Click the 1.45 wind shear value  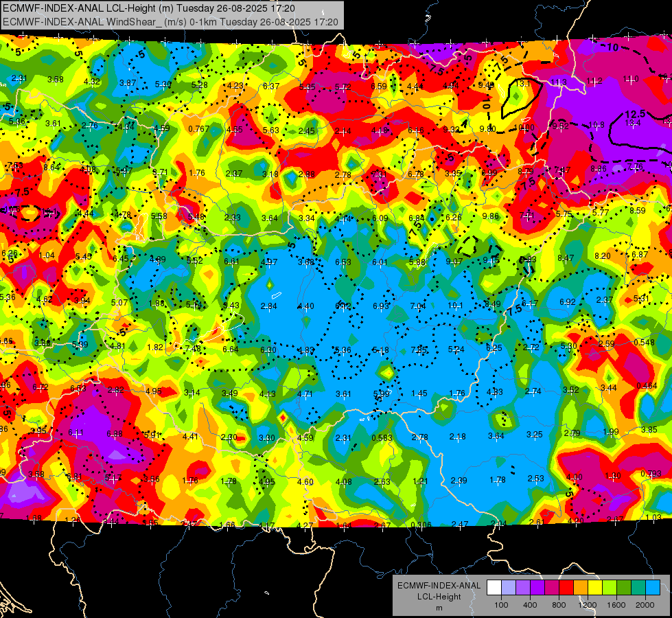click(419, 393)
